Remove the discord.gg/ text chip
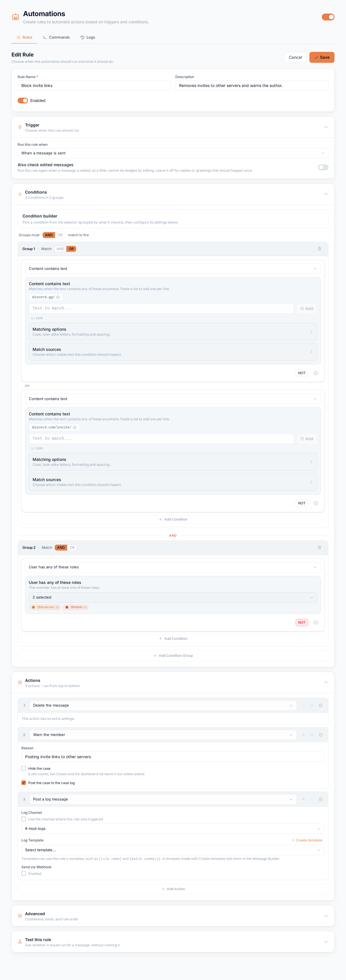The width and height of the screenshot is (346, 980). click(x=58, y=297)
